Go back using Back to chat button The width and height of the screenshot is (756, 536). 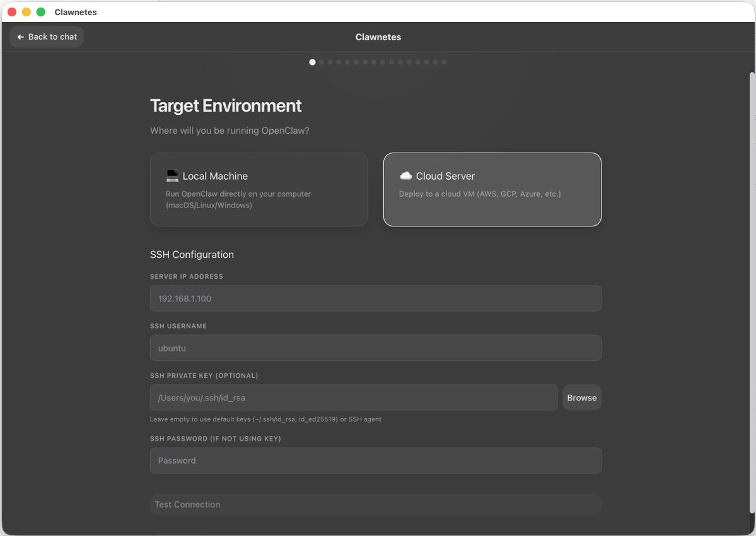coord(47,37)
